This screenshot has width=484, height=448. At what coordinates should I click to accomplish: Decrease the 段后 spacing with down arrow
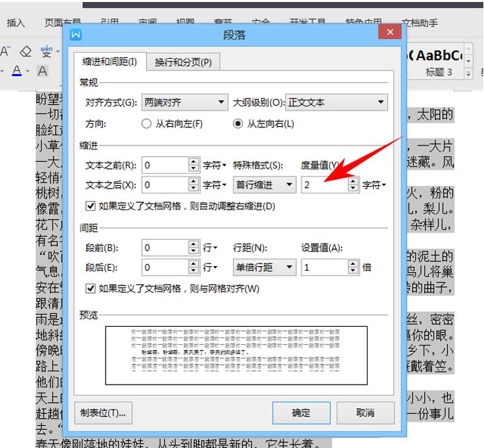[193, 271]
